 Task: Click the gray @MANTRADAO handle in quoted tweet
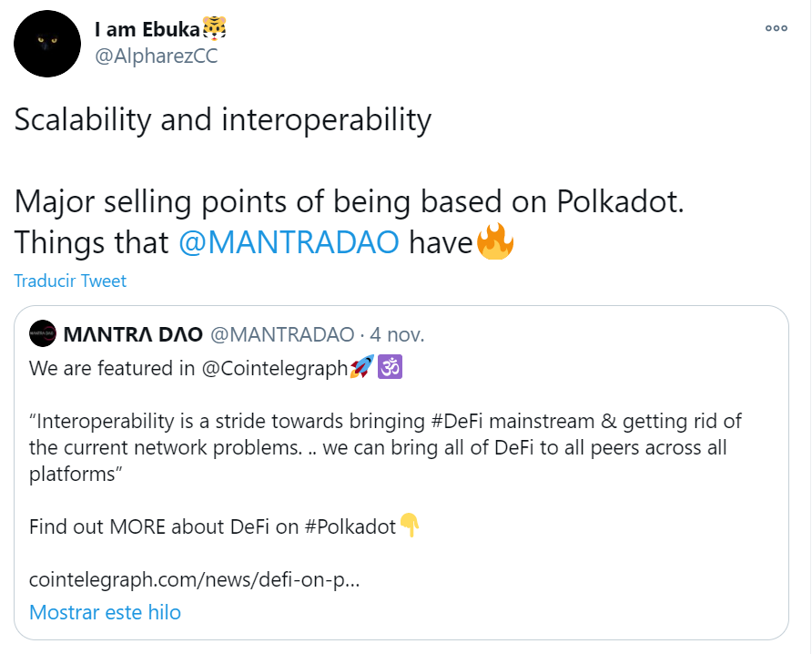[282, 334]
